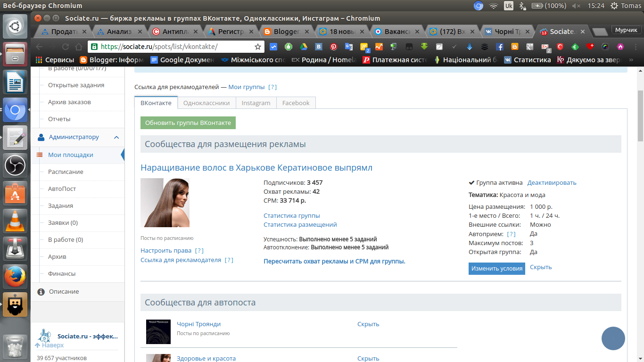
Task: Open Описание in the sidebar
Action: (64, 291)
